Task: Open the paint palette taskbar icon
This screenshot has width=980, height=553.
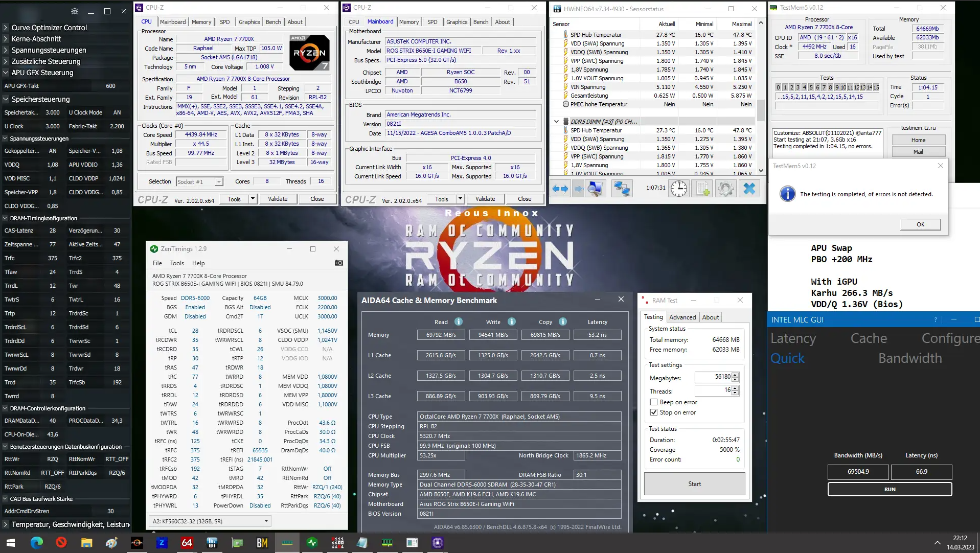Action: [x=111, y=543]
